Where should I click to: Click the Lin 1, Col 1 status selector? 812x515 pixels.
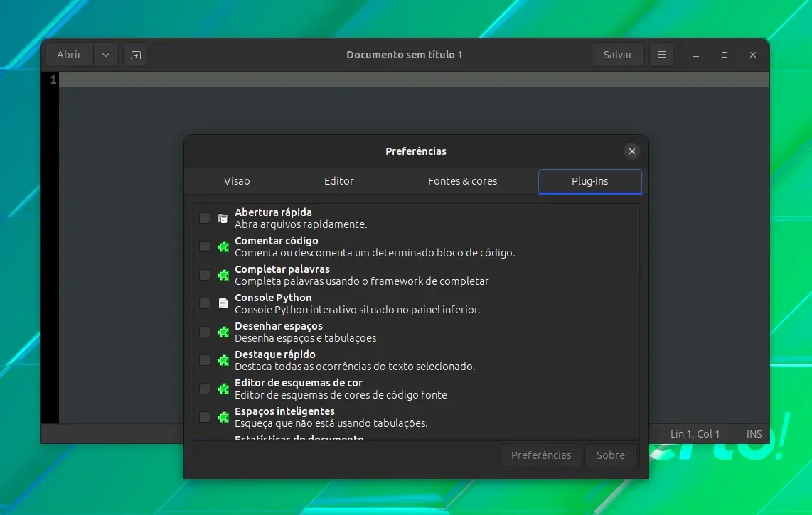(x=695, y=434)
